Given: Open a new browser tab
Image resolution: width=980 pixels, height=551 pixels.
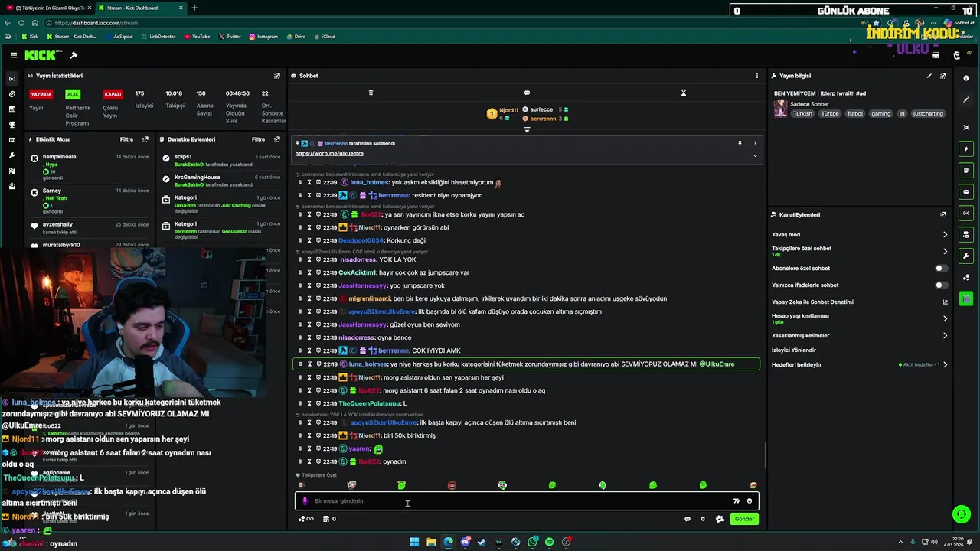Looking at the screenshot, I should coord(194,8).
